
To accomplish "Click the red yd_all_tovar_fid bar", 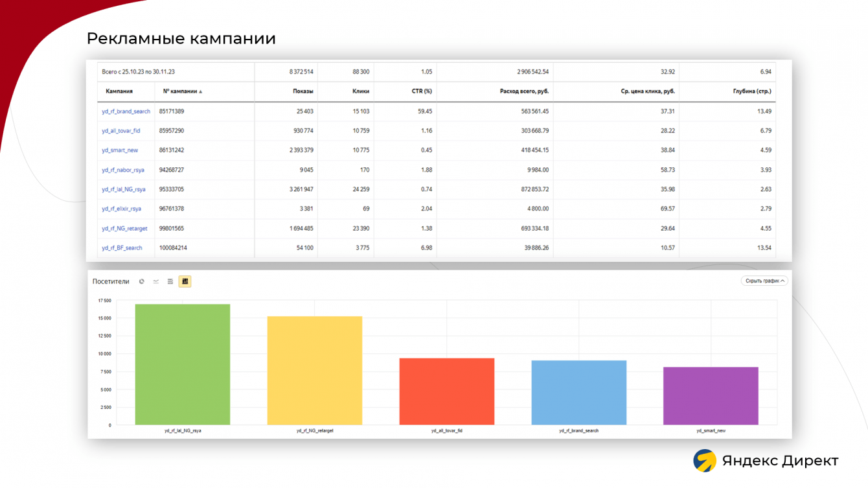I will point(447,391).
